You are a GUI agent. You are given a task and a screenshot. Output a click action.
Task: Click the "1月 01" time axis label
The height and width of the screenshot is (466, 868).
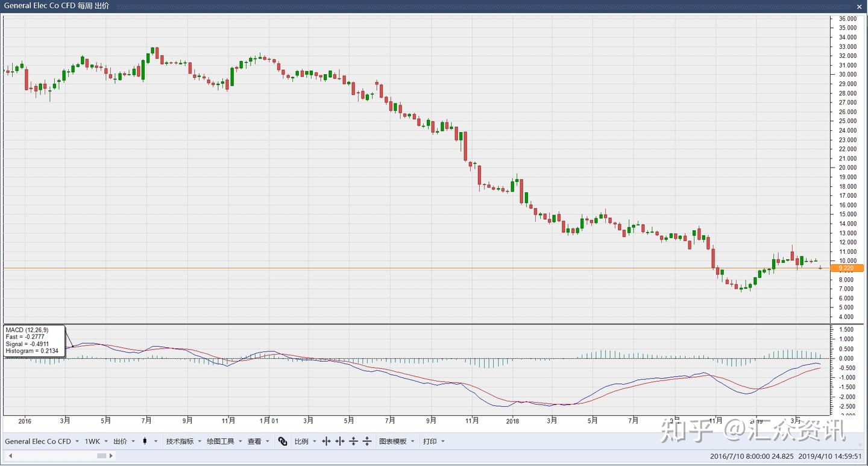pos(269,421)
